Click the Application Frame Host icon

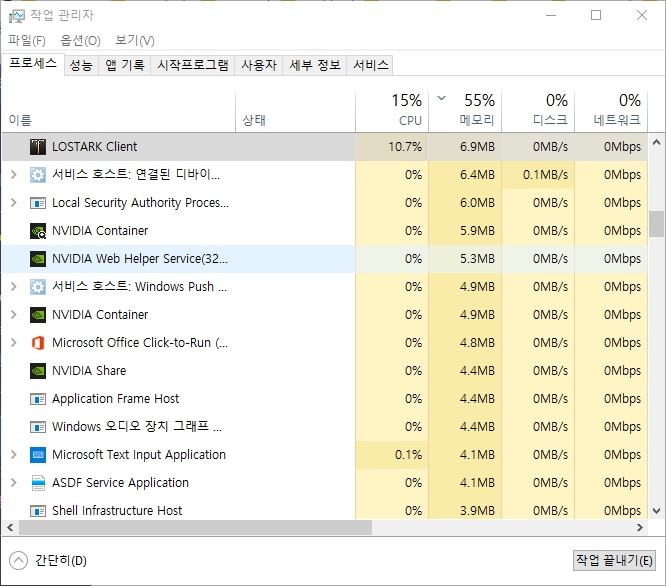tap(38, 399)
